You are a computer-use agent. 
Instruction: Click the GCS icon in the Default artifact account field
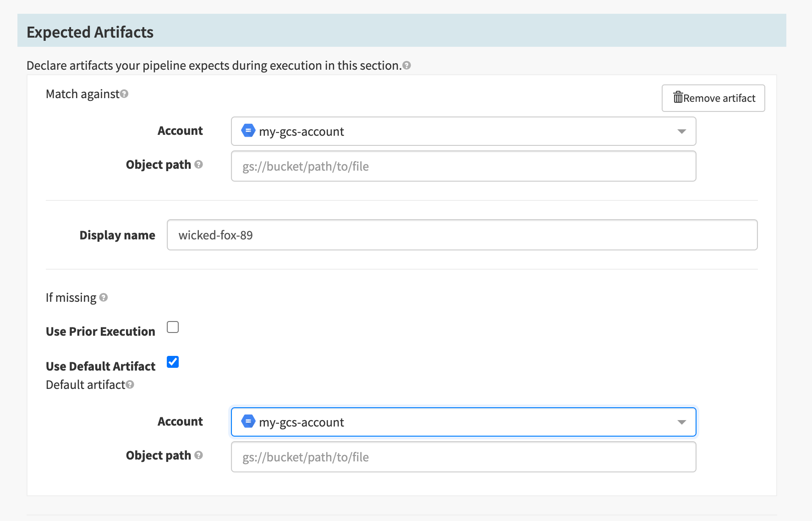pyautogui.click(x=247, y=421)
